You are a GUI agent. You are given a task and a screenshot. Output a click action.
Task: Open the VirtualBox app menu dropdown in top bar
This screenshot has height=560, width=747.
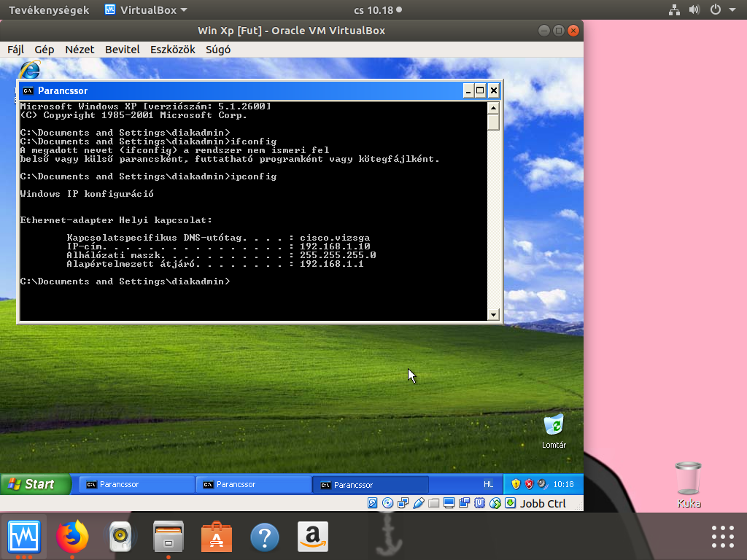[x=146, y=10]
